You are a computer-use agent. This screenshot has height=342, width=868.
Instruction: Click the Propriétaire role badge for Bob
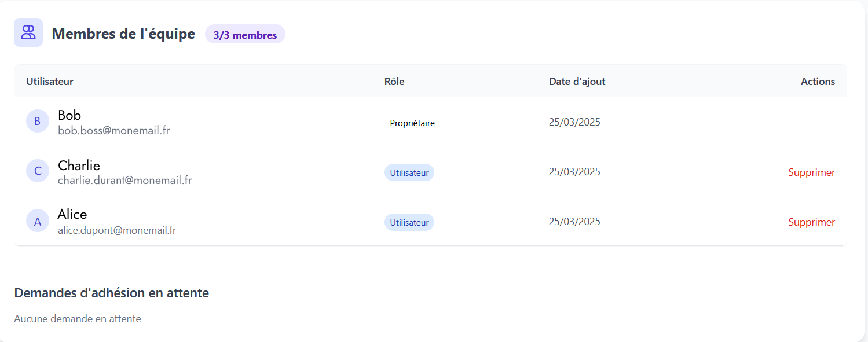(412, 123)
